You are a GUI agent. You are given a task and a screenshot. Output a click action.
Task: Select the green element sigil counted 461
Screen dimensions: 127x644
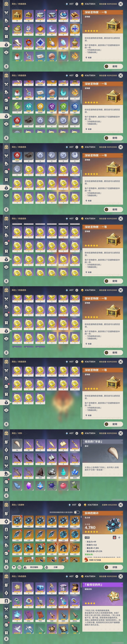tap(63, 108)
